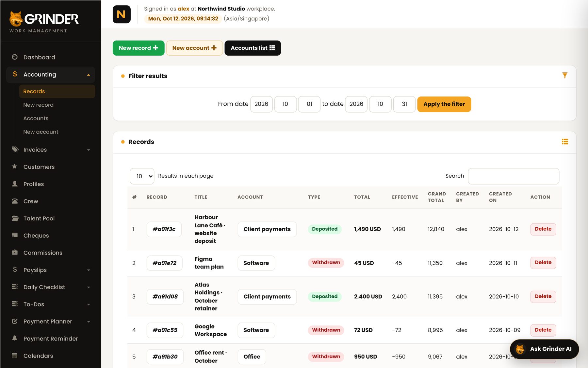The width and height of the screenshot is (588, 368).
Task: Click the Dashboard gauge icon
Action: coord(15,57)
